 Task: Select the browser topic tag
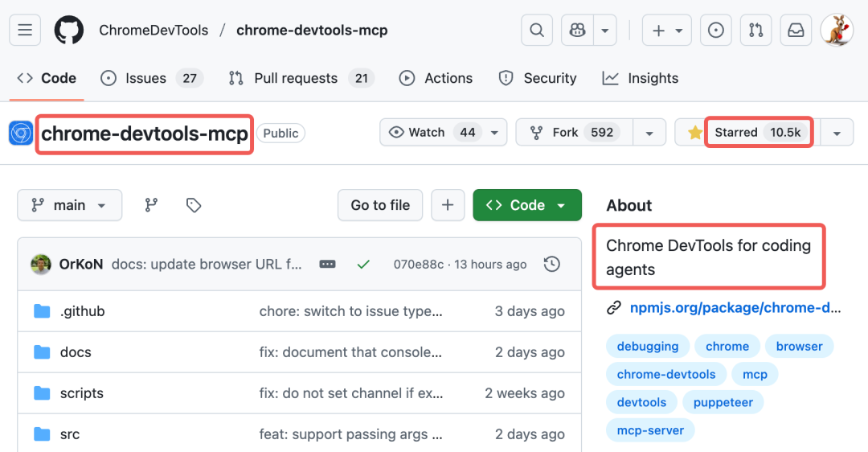pos(800,346)
